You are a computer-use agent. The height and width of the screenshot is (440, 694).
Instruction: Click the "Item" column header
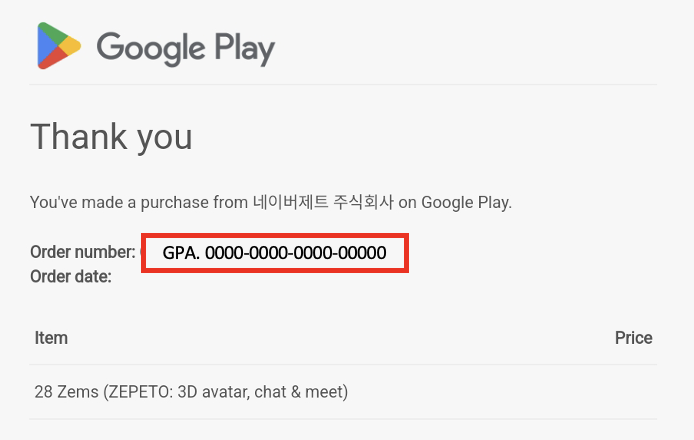tap(51, 338)
